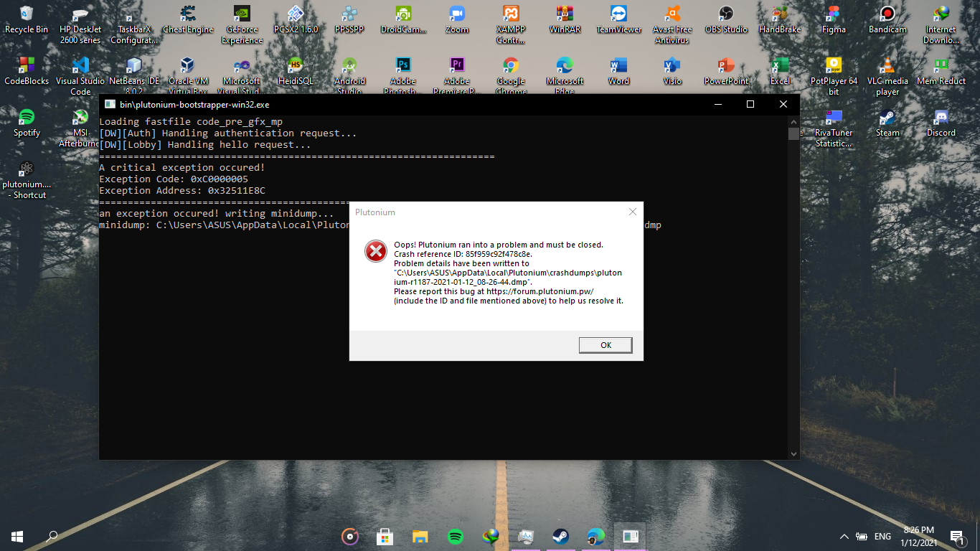The width and height of the screenshot is (980, 551).
Task: Select the Word desktop icon
Action: tap(618, 72)
